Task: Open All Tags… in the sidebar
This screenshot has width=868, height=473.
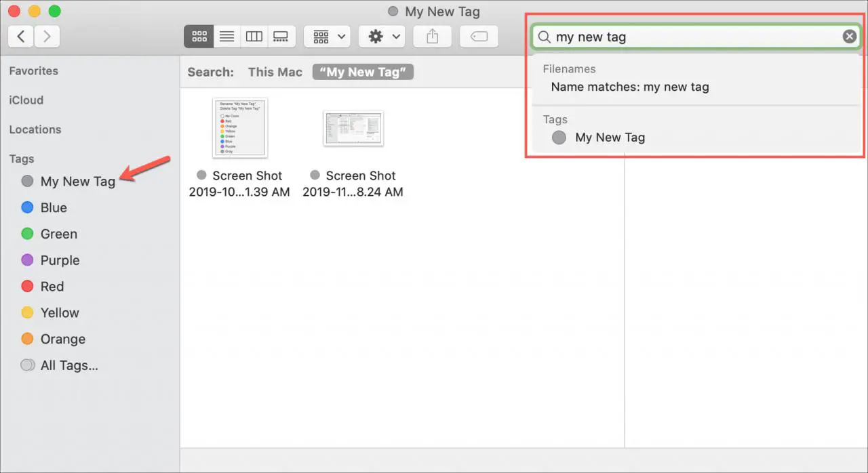Action: click(68, 365)
